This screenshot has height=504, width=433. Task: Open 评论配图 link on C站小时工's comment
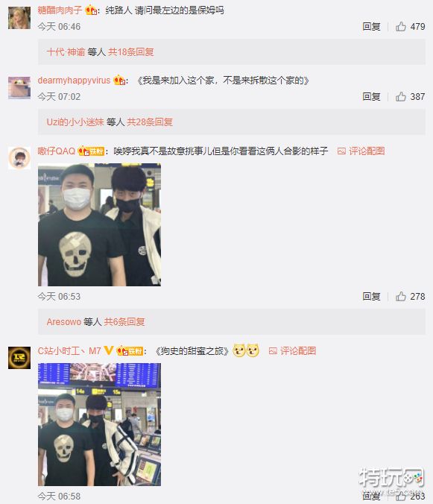point(292,351)
